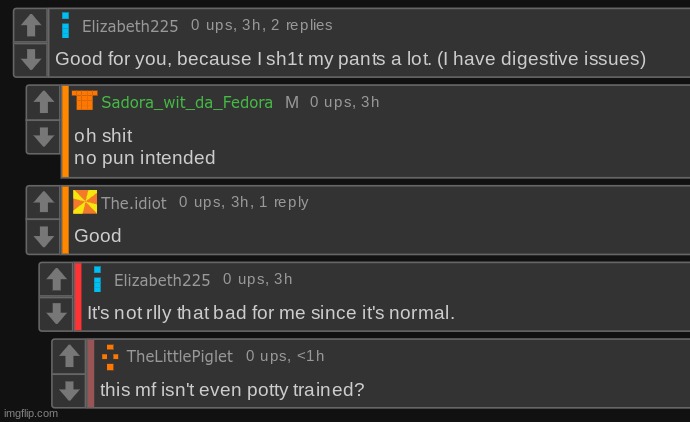Viewport: 690px width, 422px height.
Task: Downvote Sadora_wit_da_Fedora's comment
Action: 44,137
